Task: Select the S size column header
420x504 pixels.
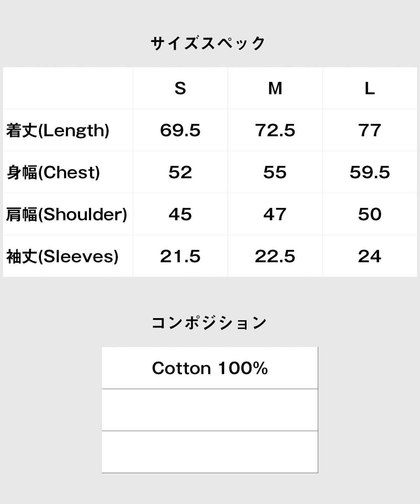Action: pyautogui.click(x=180, y=88)
